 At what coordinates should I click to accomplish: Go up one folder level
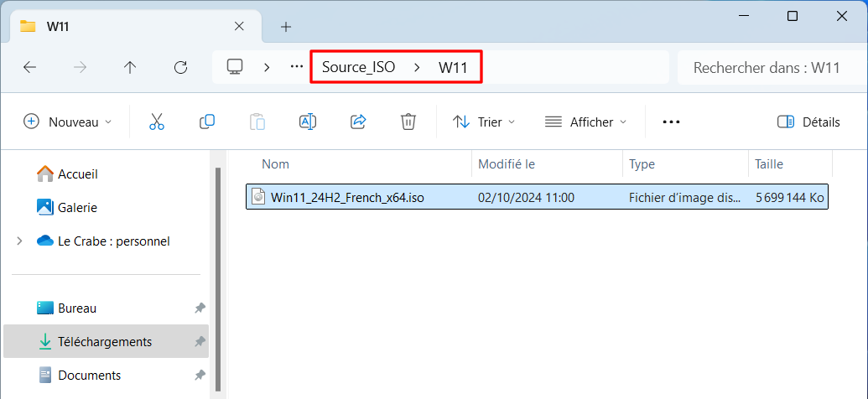tap(129, 68)
